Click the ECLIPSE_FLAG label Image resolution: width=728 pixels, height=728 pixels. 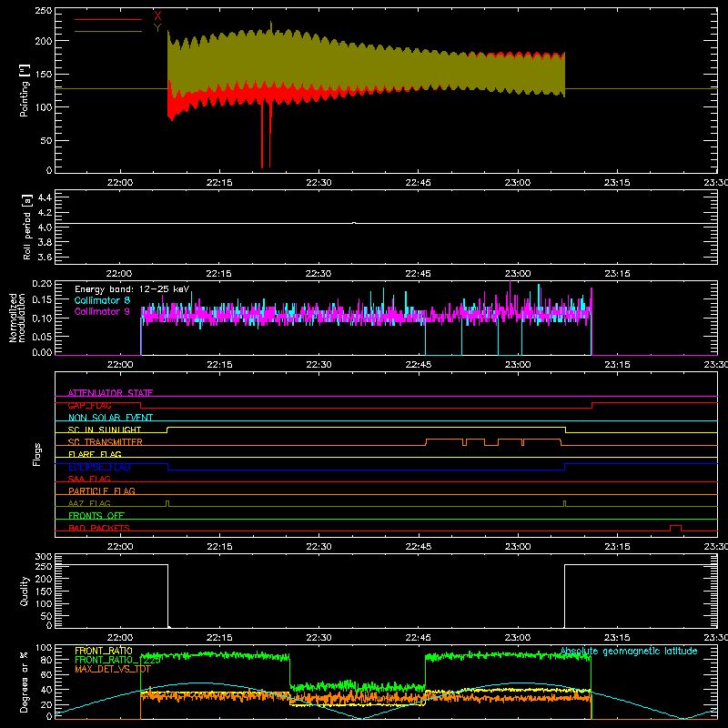99,467
